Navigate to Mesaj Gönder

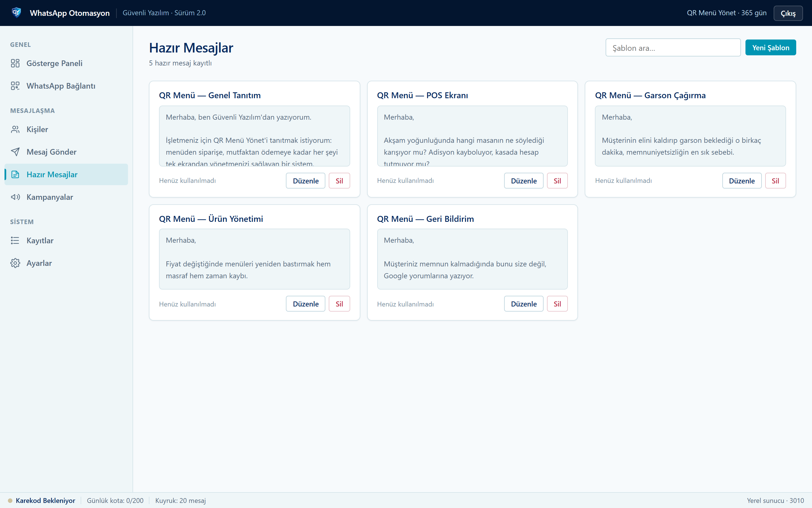click(67, 152)
